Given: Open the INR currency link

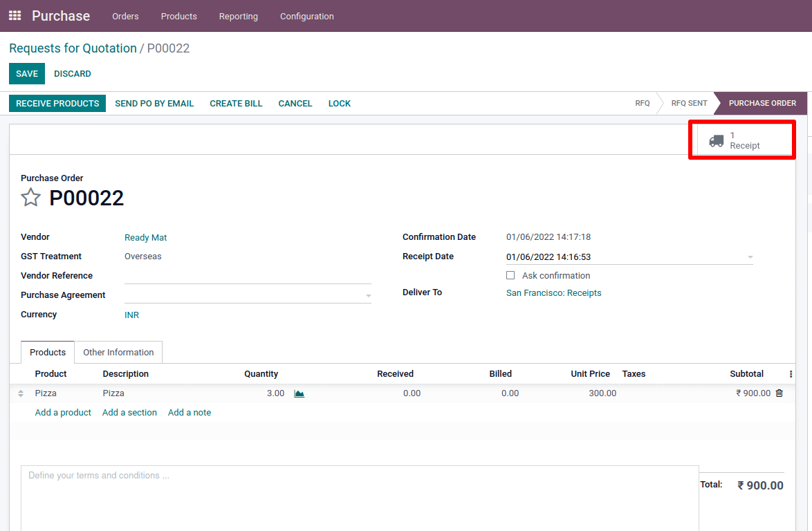Looking at the screenshot, I should coord(131,315).
